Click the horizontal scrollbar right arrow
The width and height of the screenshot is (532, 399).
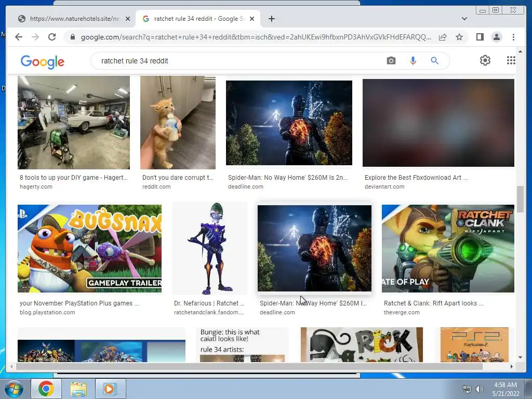(x=512, y=366)
